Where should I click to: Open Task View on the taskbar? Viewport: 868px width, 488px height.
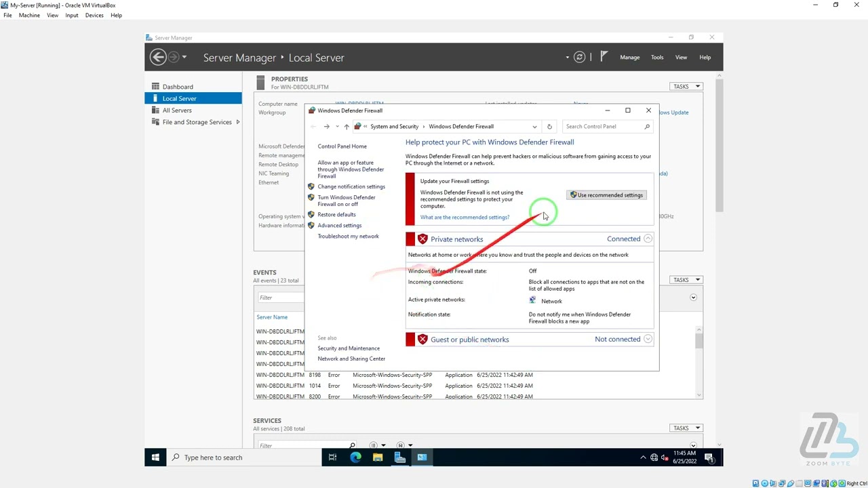click(x=332, y=457)
